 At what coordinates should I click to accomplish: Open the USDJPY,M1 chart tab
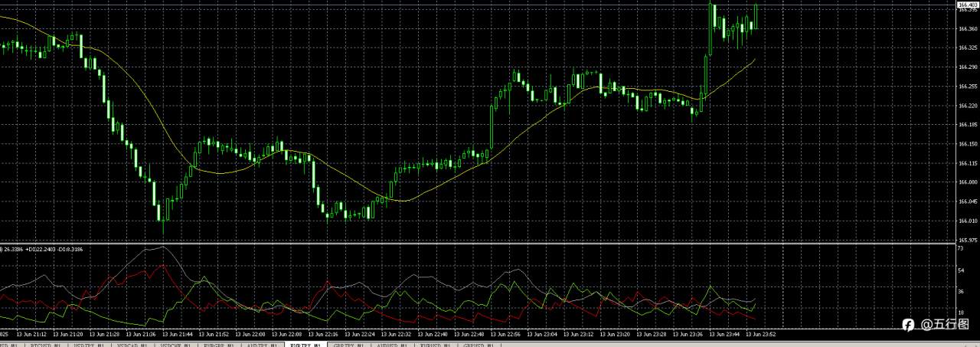click(89, 345)
